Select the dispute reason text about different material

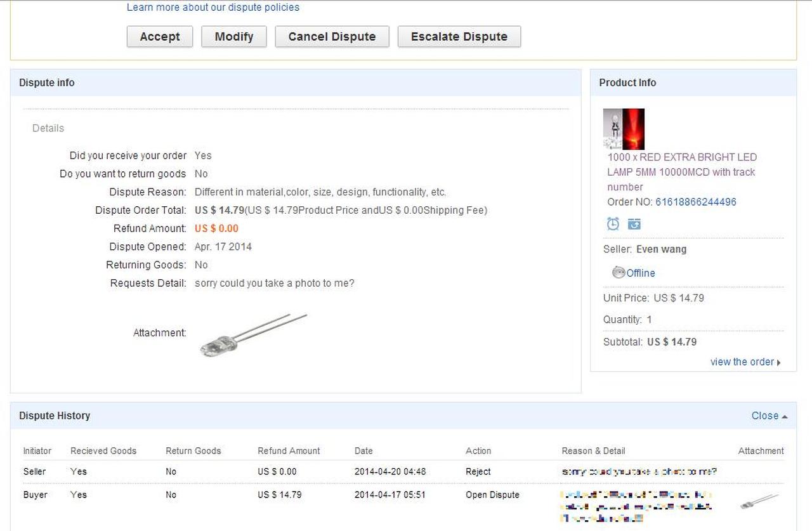point(320,192)
